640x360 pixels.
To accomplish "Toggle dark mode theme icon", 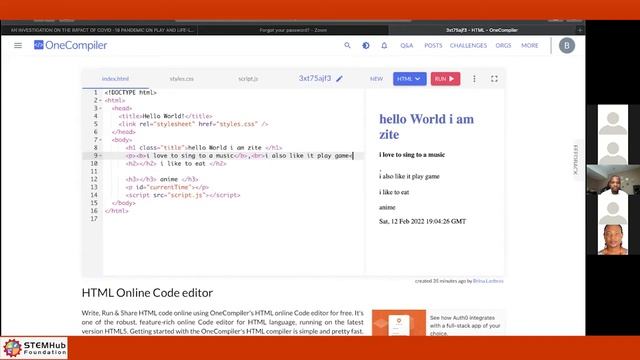I will pyautogui.click(x=366, y=45).
